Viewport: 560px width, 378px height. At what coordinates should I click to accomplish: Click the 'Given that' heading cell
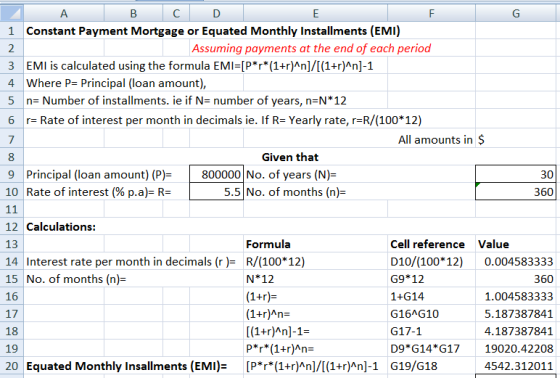[290, 157]
